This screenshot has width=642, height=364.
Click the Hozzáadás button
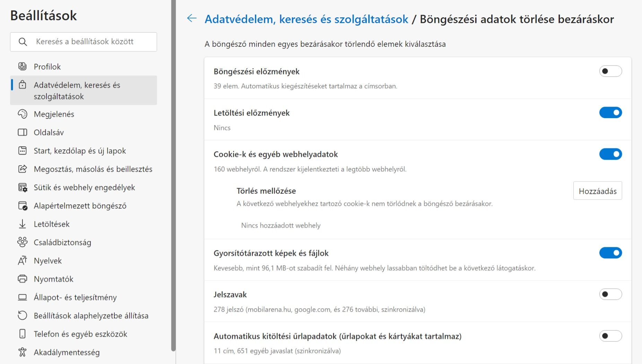tap(598, 191)
